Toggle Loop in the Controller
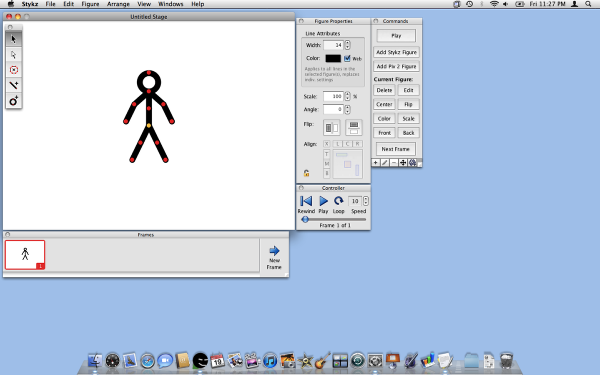The image size is (600, 375). pyautogui.click(x=339, y=201)
